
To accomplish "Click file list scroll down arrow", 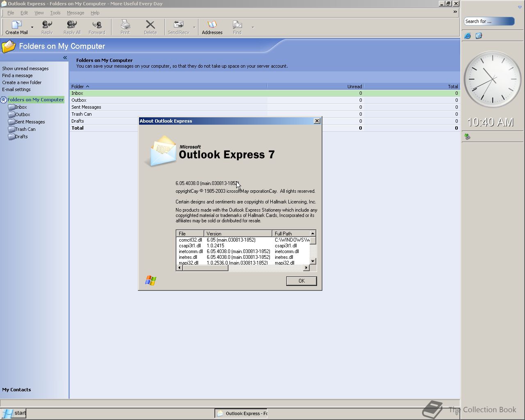I will [x=313, y=261].
